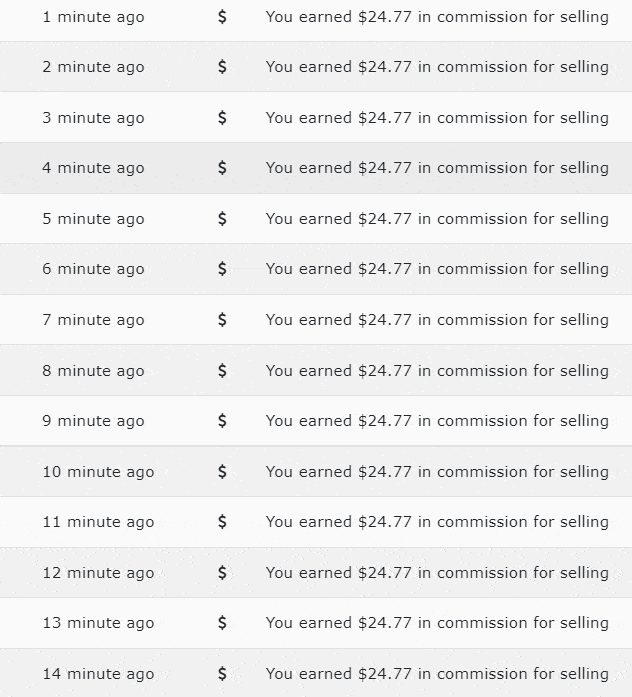Open commission message from 10 minute ago
632x697 pixels.
tap(437, 472)
